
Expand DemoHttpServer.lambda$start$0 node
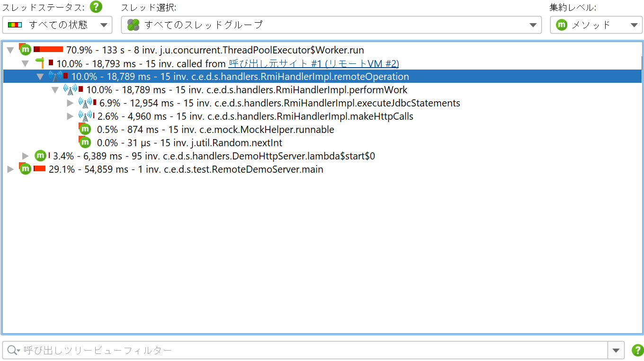[26, 156]
